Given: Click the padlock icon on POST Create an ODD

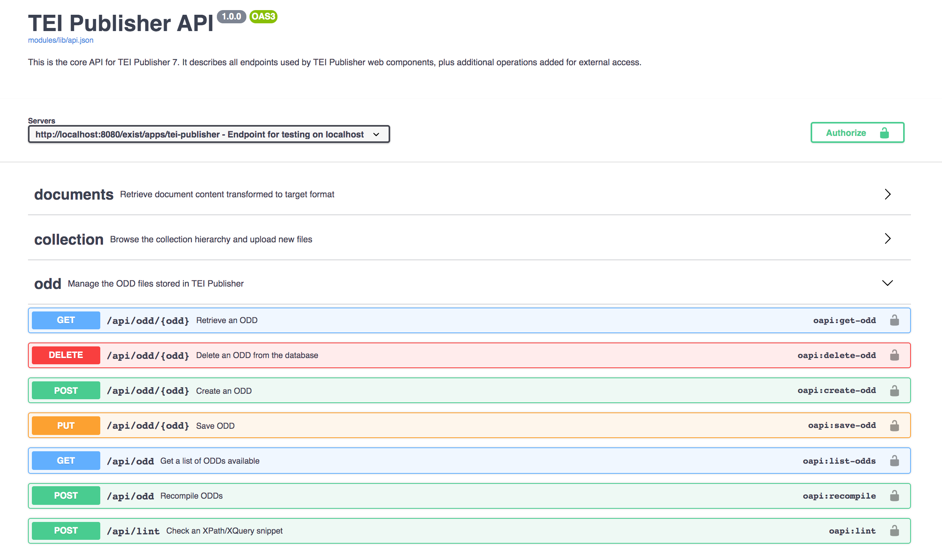Looking at the screenshot, I should [x=895, y=390].
